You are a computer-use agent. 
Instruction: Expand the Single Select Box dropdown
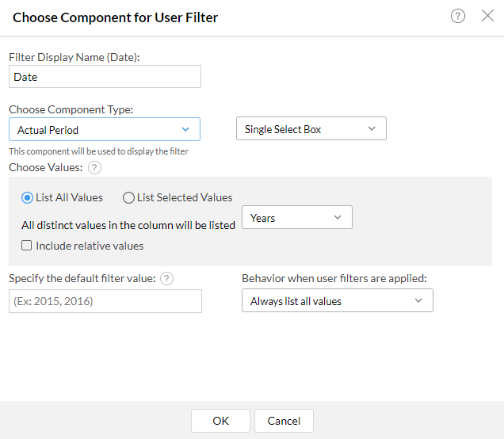[x=311, y=129]
